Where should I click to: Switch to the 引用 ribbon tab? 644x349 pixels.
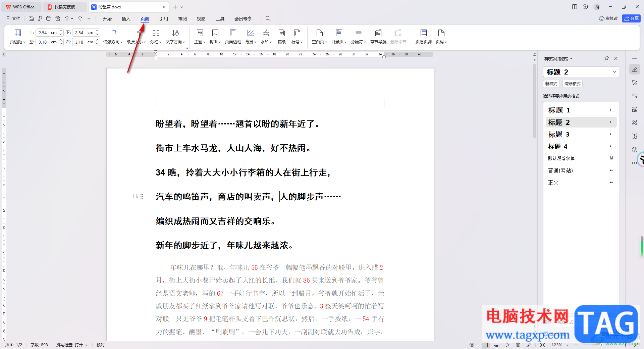point(164,19)
